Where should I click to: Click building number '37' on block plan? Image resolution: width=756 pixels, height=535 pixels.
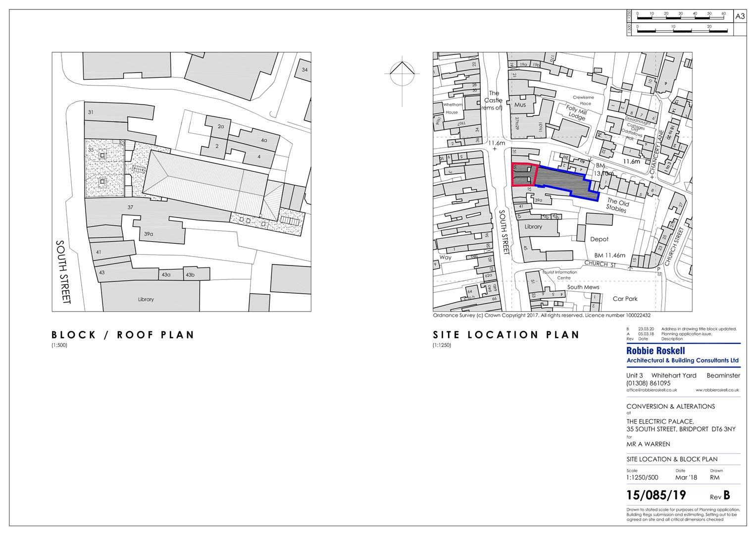point(130,207)
